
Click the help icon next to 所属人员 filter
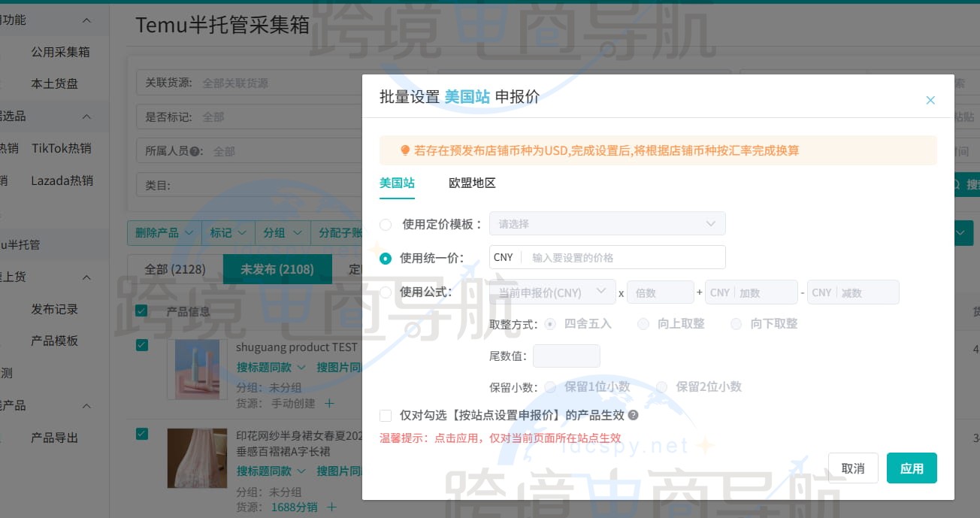click(194, 150)
